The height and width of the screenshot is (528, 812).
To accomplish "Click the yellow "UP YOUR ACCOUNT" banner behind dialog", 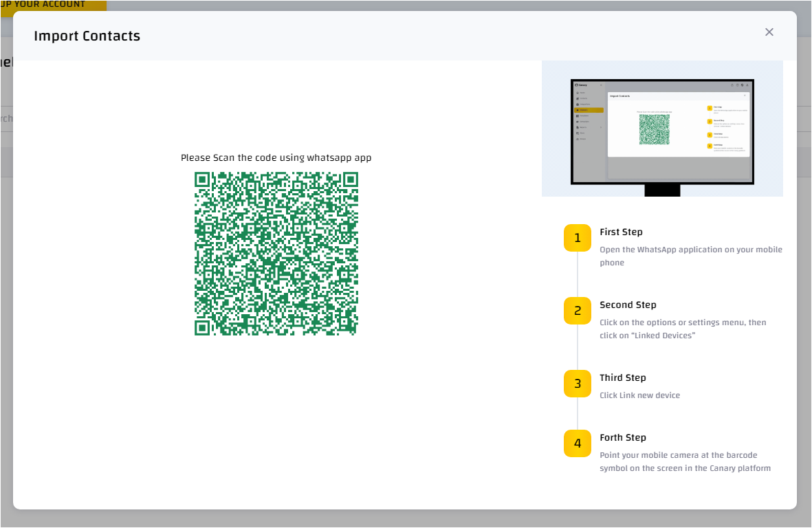I will tap(54, 7).
